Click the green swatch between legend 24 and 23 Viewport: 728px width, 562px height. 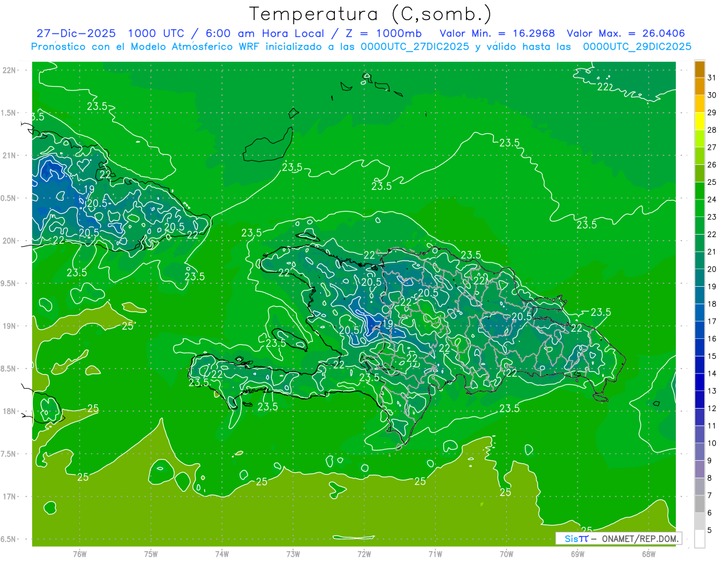(x=699, y=208)
